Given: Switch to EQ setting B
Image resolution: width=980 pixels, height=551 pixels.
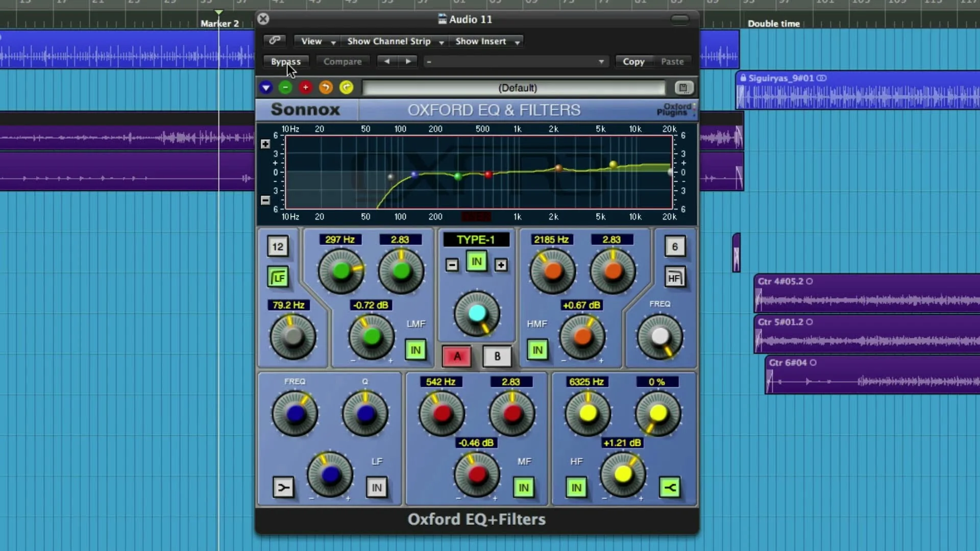Looking at the screenshot, I should (x=497, y=357).
